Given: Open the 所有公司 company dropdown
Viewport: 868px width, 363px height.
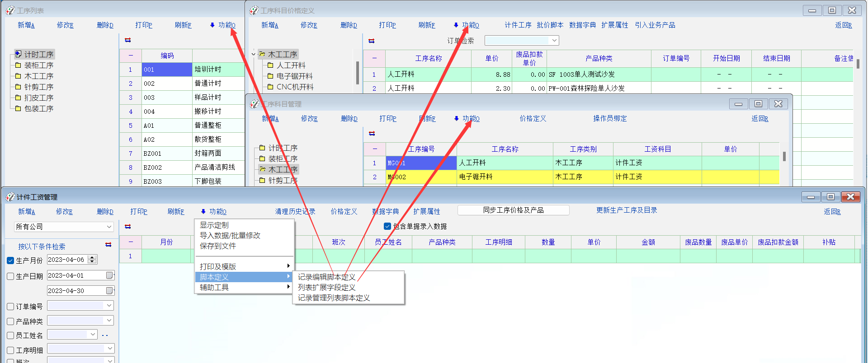Looking at the screenshot, I should [109, 227].
